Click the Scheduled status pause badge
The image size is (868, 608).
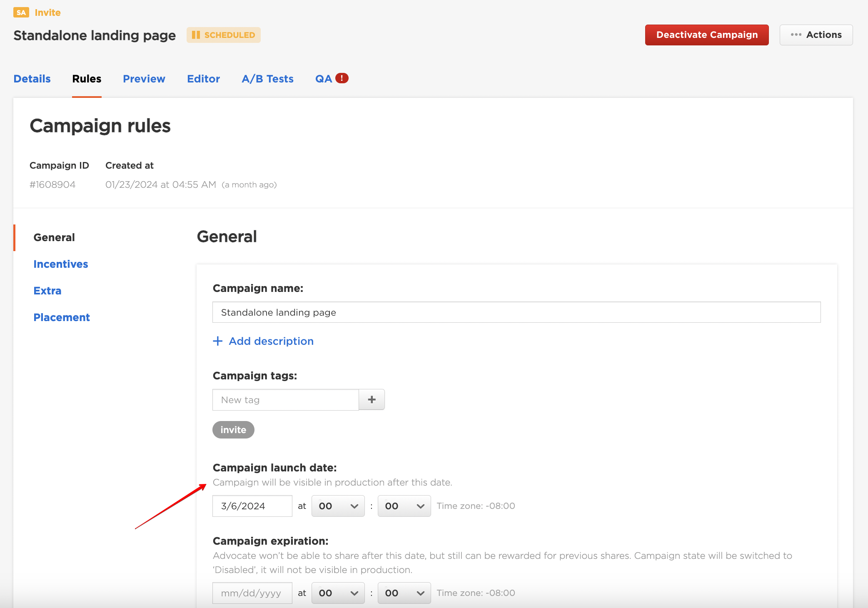(224, 35)
